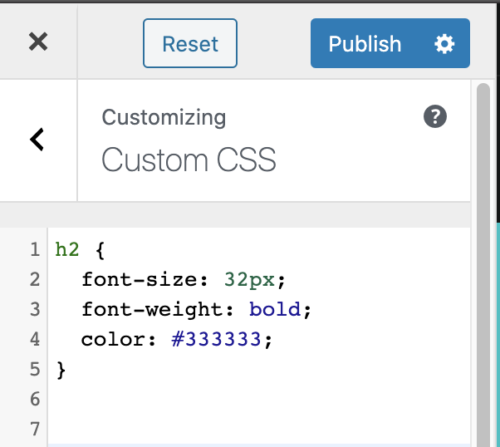The height and width of the screenshot is (447, 500).
Task: Open the help question mark icon
Action: tap(435, 116)
